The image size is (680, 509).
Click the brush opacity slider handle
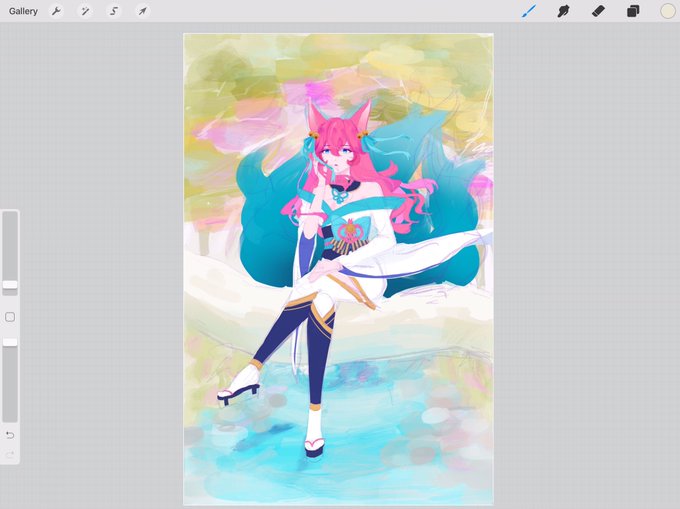[10, 343]
